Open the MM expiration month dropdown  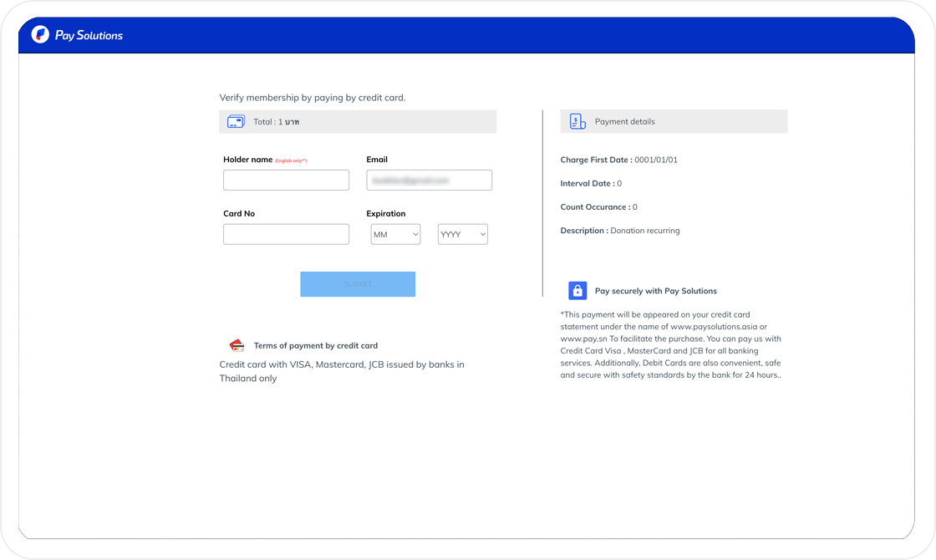395,235
